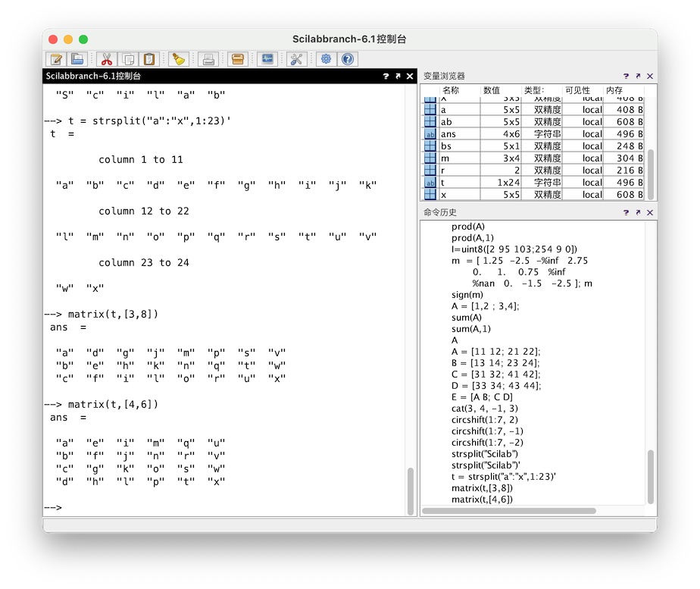
Task: Launch Xcos from the toolbar
Action: 267,59
